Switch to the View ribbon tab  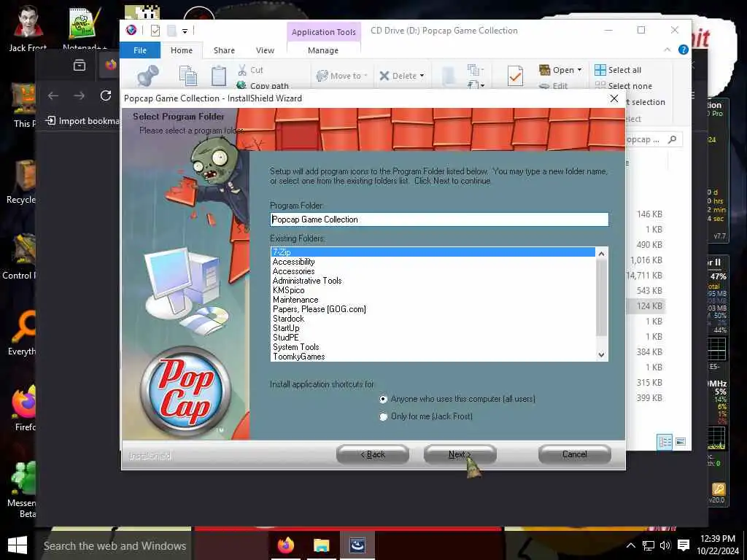[x=265, y=50]
